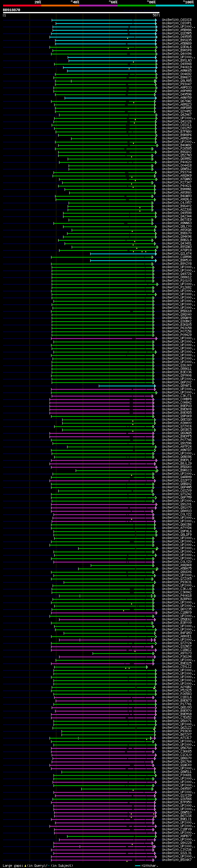Select hit label UniRef100_C3KJT1
The image size is (197, 868).
177,396
